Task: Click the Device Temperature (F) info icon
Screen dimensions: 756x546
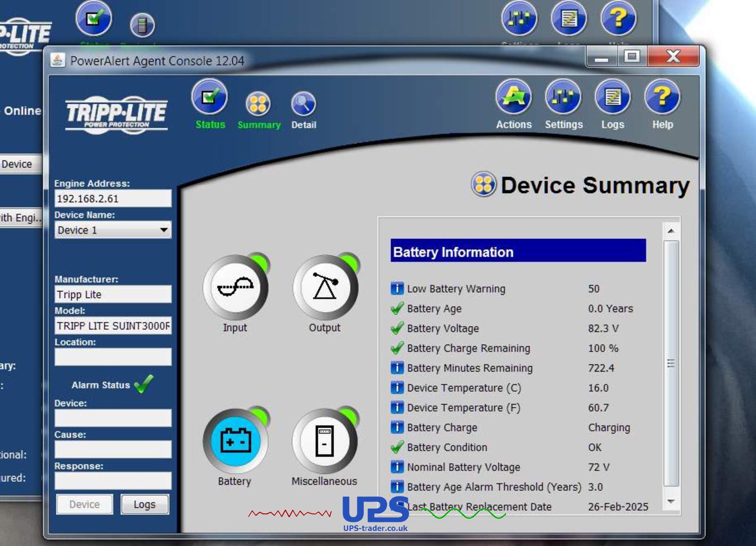Action: [x=397, y=408]
